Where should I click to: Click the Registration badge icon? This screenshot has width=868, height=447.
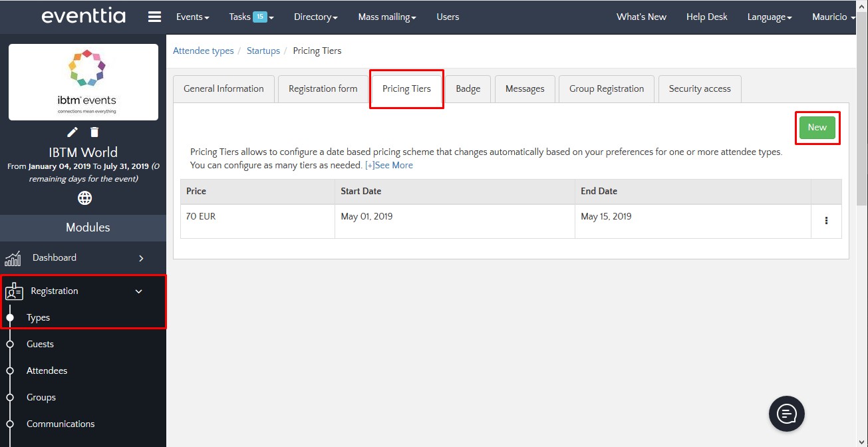pyautogui.click(x=14, y=291)
